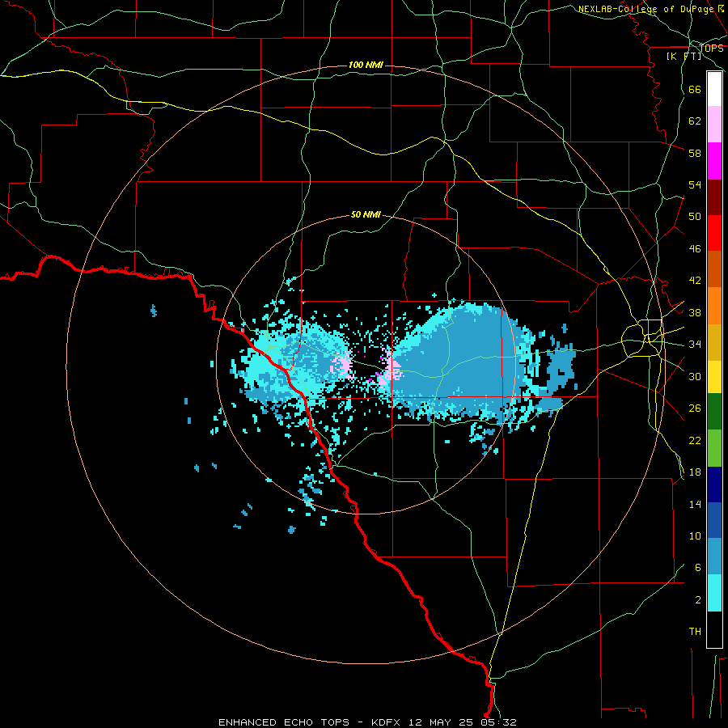
Task: Click the legend value 54
Action: 695,184
